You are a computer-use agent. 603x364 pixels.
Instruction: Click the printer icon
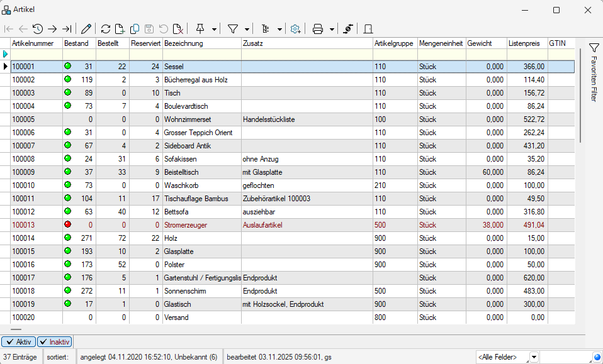click(318, 28)
